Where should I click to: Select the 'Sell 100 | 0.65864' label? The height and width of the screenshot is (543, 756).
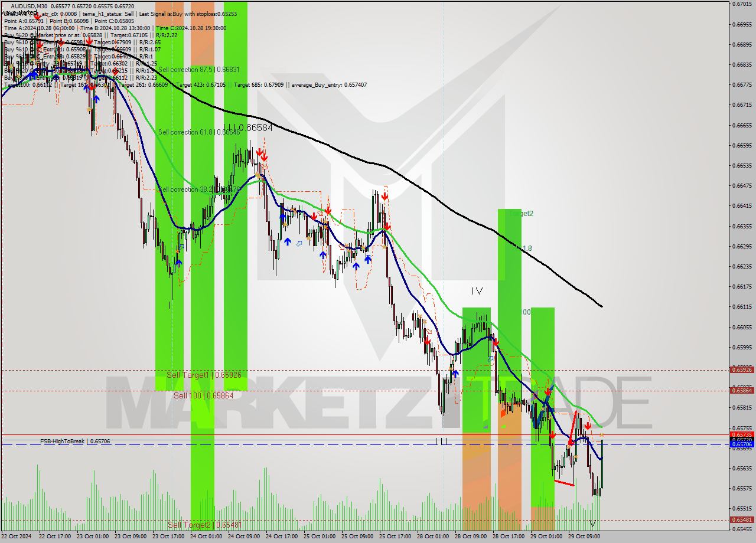tap(203, 395)
